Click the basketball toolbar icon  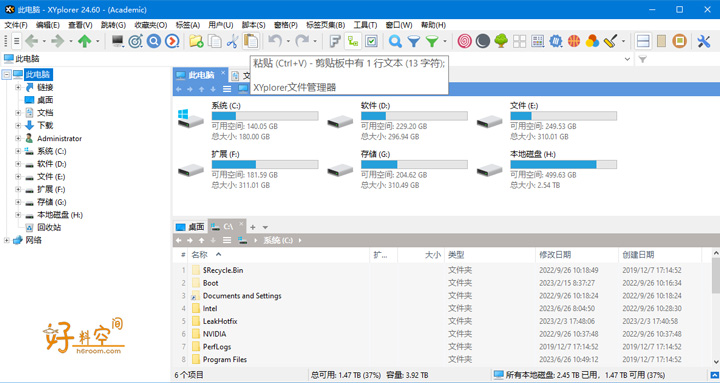[574, 41]
